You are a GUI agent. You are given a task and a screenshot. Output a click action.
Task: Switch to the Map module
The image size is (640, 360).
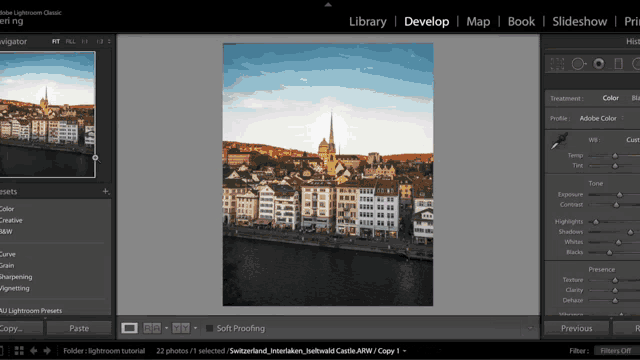(x=478, y=22)
